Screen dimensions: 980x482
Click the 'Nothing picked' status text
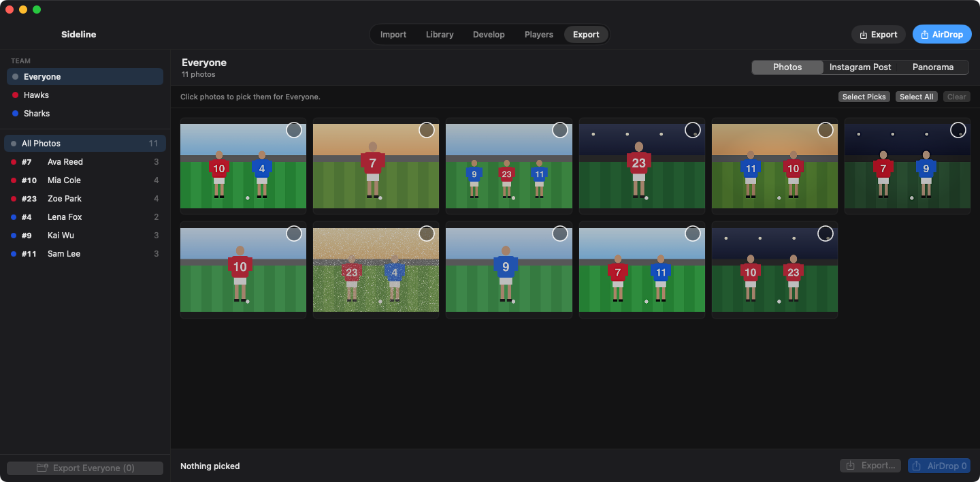[210, 466]
